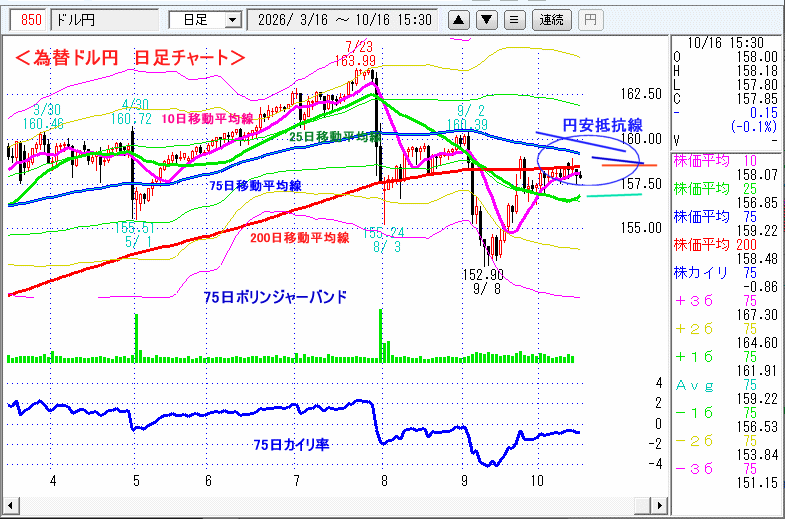The width and height of the screenshot is (785, 519).
Task: Click the 連続 button
Action: (551, 20)
